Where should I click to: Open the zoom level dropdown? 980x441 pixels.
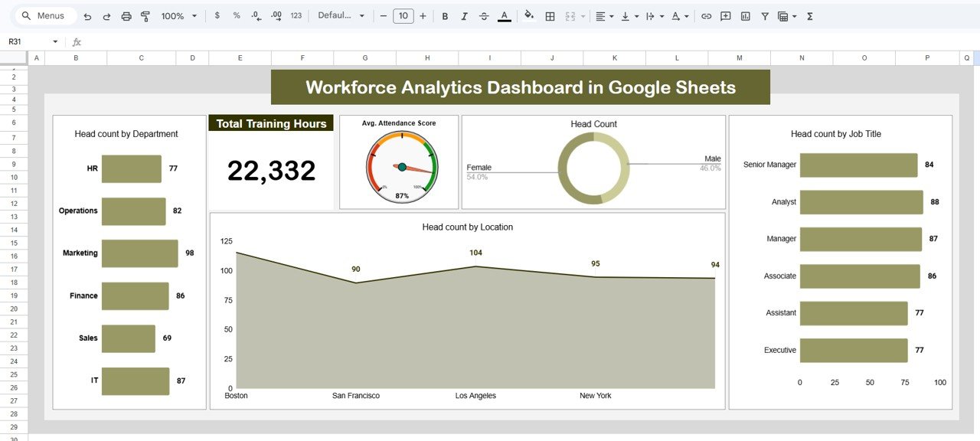pyautogui.click(x=175, y=15)
